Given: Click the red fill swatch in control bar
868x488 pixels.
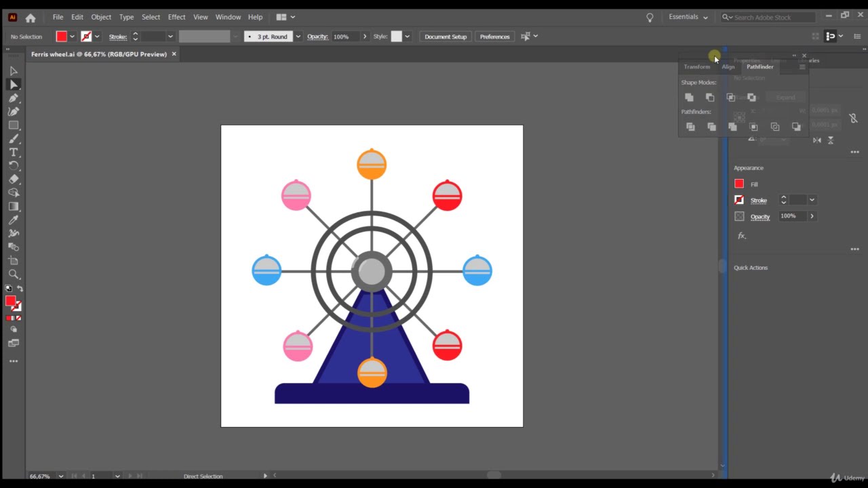Looking at the screenshot, I should coord(62,37).
